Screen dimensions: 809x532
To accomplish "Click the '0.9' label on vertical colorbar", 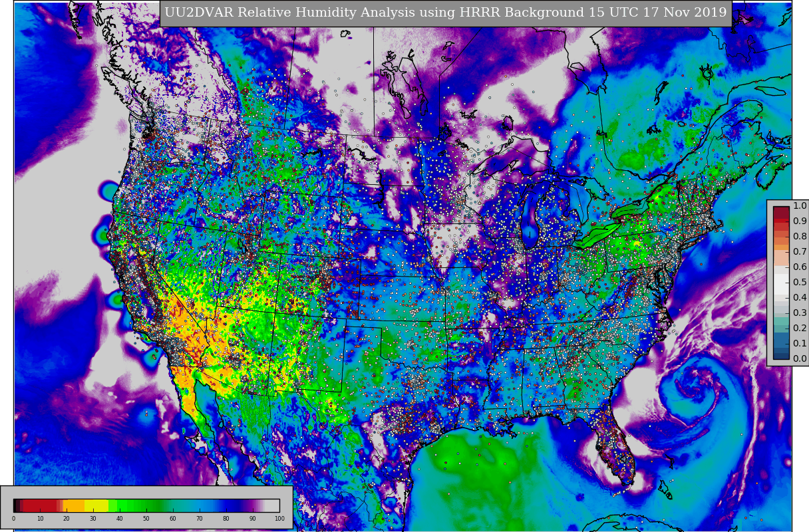I will click(x=800, y=221).
